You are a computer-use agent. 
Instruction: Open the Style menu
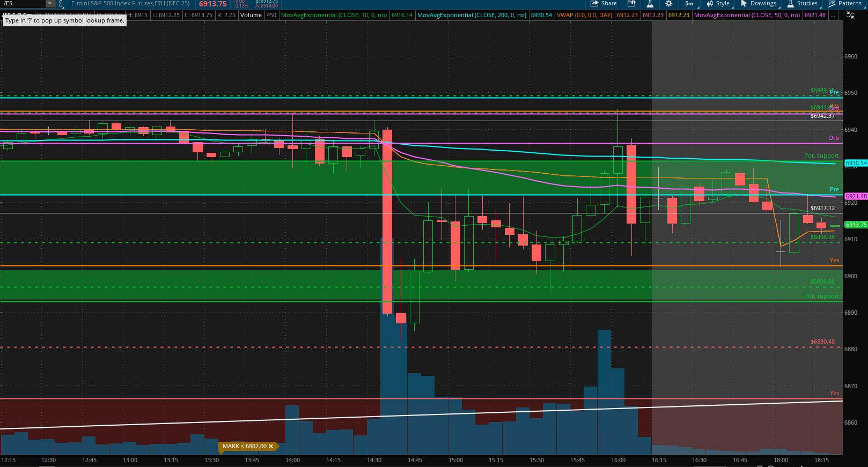pos(719,3)
